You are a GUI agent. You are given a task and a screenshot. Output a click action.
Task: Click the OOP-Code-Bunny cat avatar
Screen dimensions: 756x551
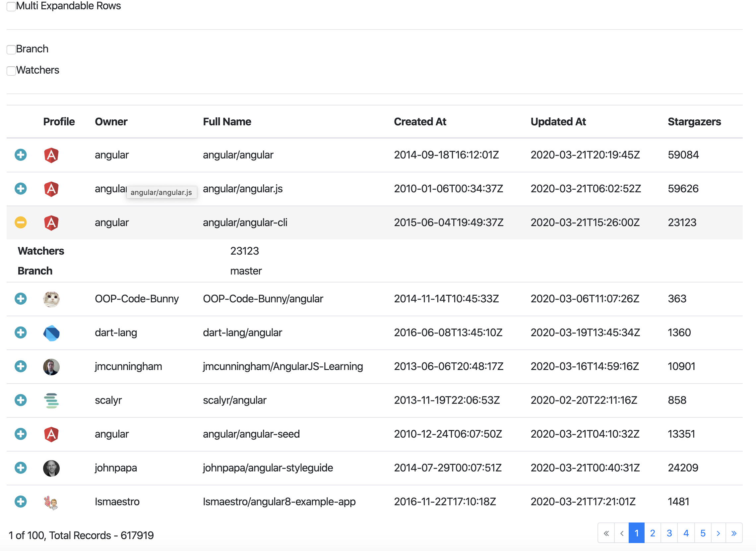pos(51,299)
